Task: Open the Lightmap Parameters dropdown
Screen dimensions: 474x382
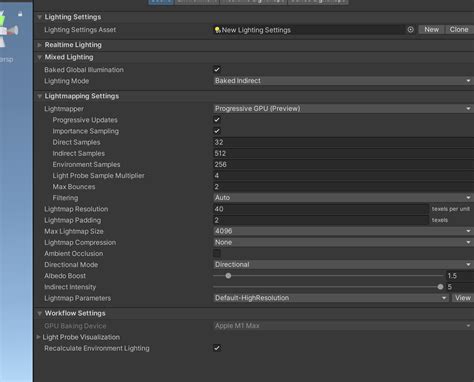Action: coord(331,298)
